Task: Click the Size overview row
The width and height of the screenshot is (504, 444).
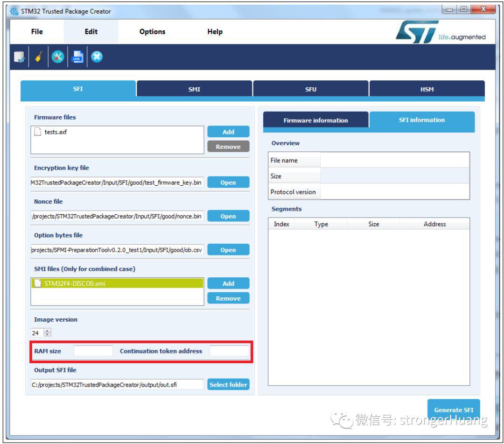Action: coord(369,176)
